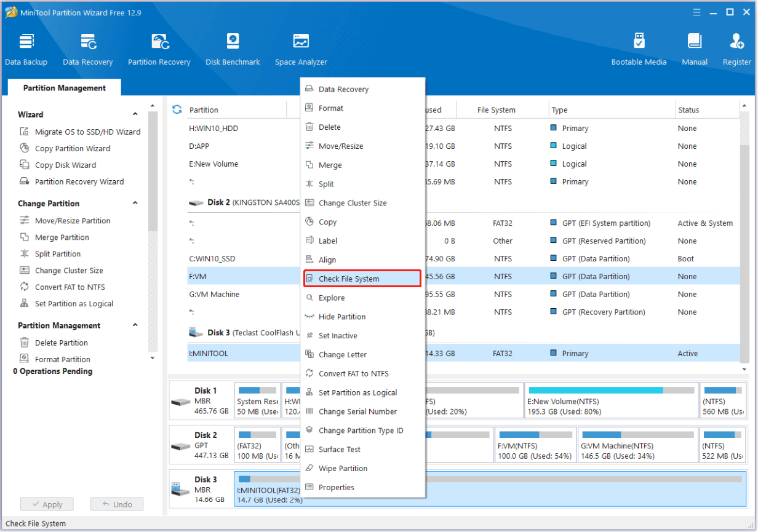Choose Explore in the context menu
This screenshot has height=532, width=758.
click(x=362, y=298)
